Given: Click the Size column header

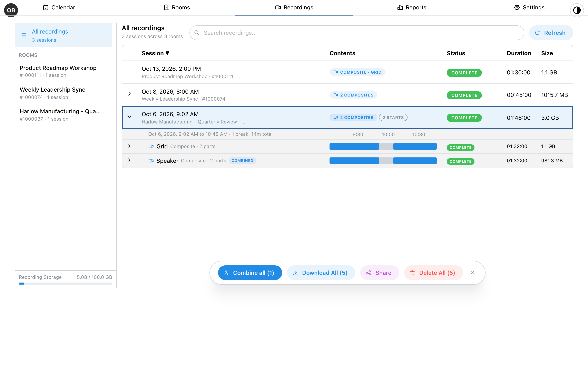Looking at the screenshot, I should (x=547, y=53).
